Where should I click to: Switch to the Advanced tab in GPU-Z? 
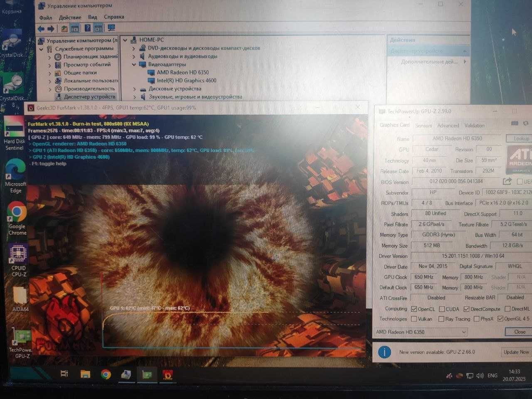tap(448, 126)
